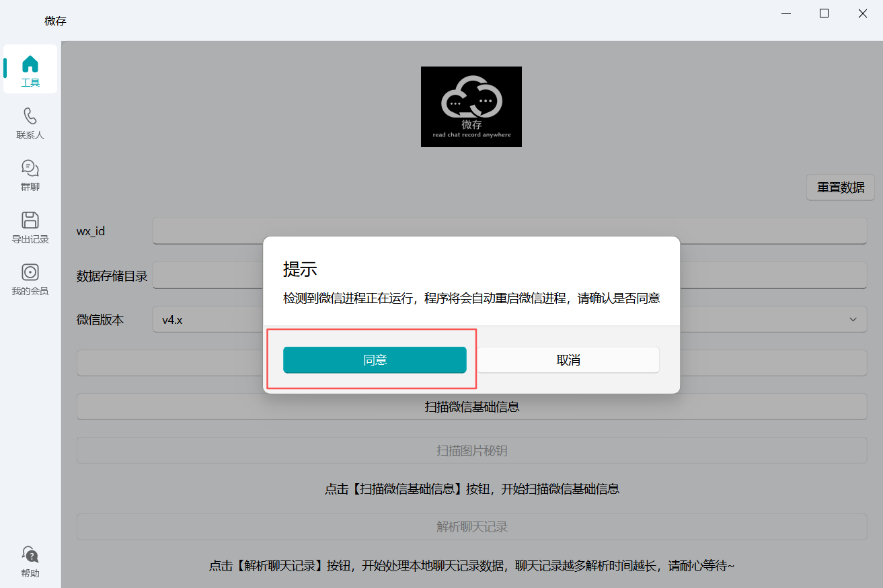Screen dimensions: 883x588
Task: Open the 帮助 help icon
Action: (x=30, y=554)
